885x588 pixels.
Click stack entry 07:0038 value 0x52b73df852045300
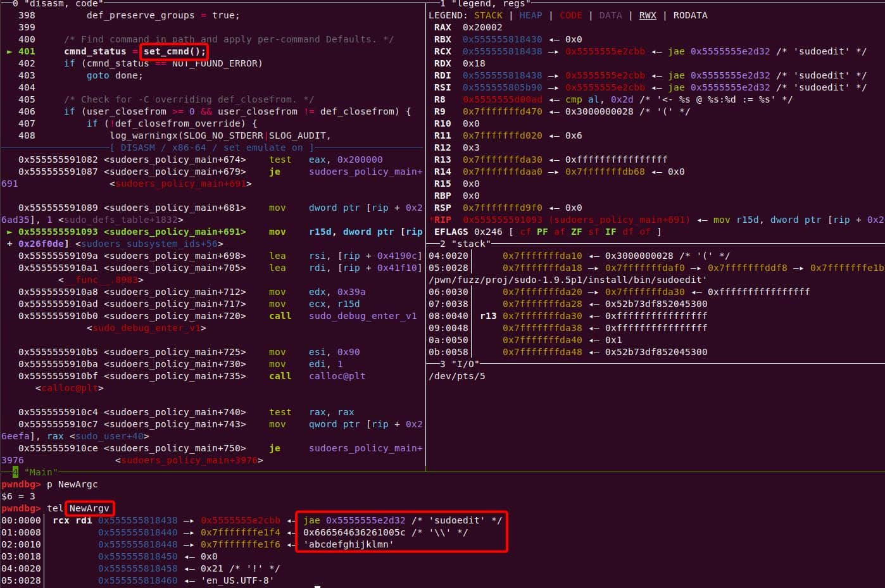point(656,304)
